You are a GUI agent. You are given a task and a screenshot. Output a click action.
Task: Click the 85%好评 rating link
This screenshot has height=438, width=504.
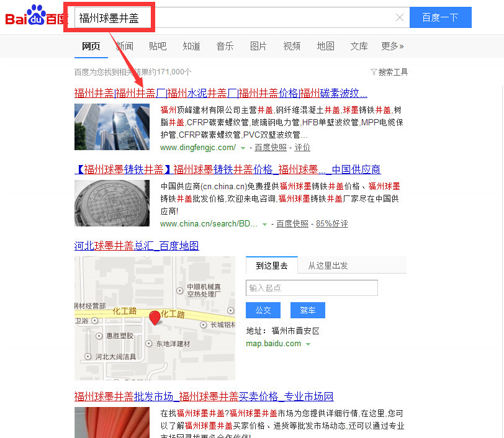(x=332, y=224)
